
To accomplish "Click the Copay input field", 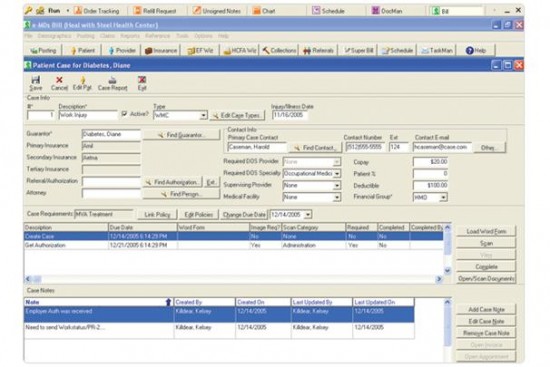I will coord(430,162).
